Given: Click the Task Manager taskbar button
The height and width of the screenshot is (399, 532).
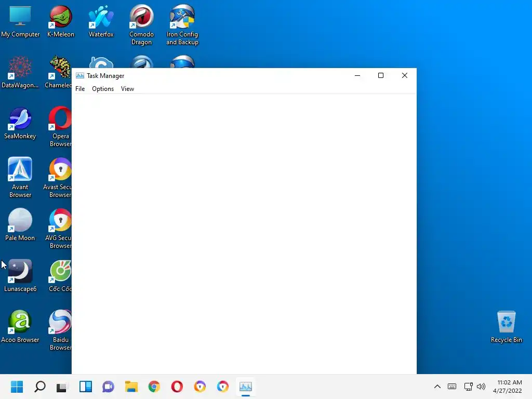Looking at the screenshot, I should [246, 387].
